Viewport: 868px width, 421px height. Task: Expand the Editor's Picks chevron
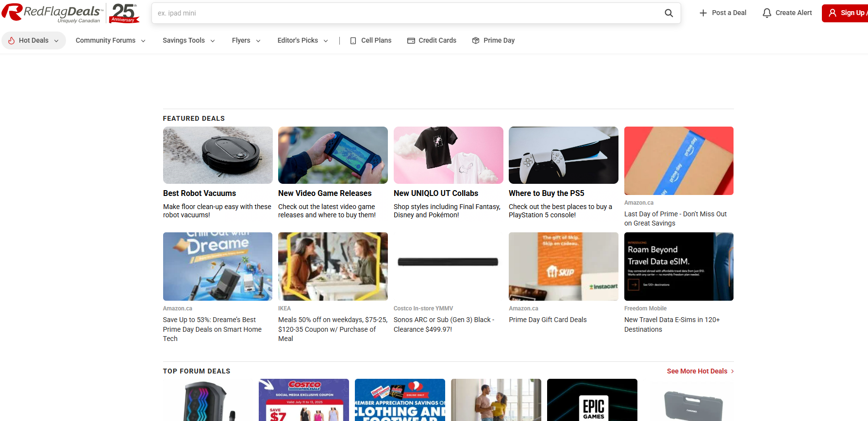click(326, 41)
